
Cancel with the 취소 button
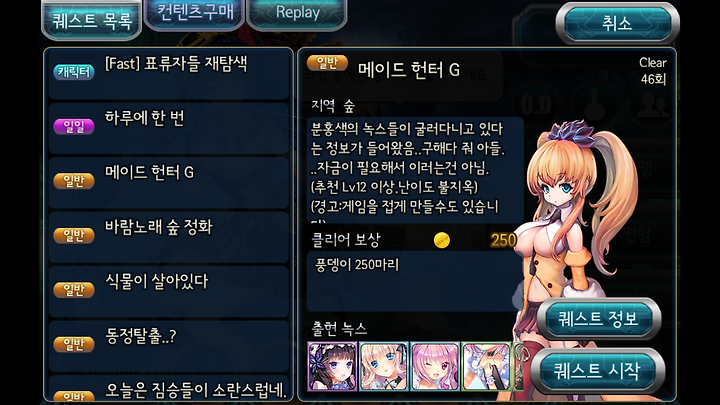(617, 23)
